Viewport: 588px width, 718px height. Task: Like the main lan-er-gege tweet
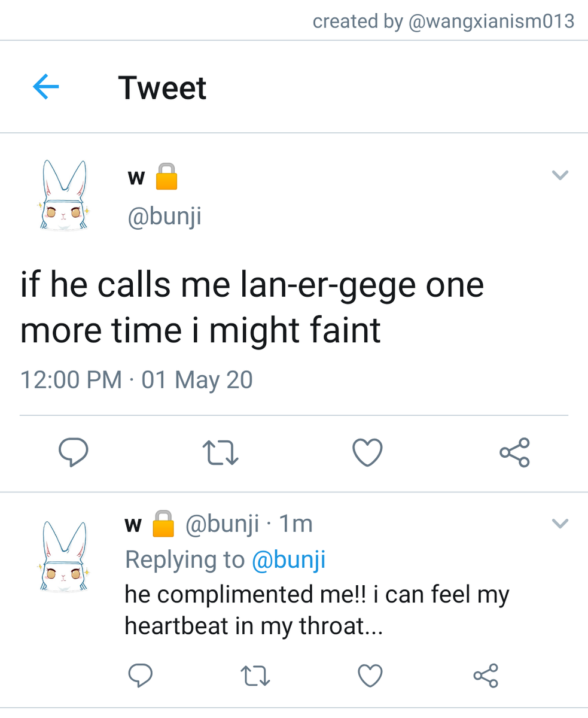point(367,453)
